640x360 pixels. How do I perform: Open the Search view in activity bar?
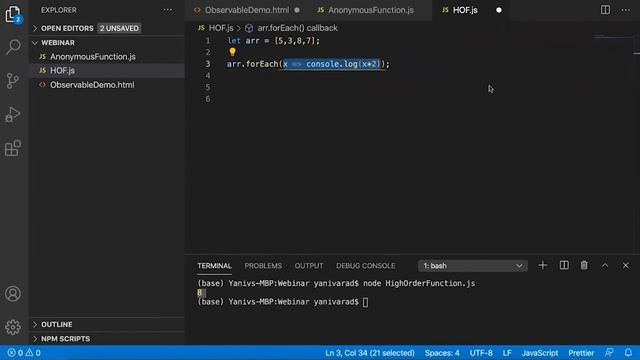13,47
